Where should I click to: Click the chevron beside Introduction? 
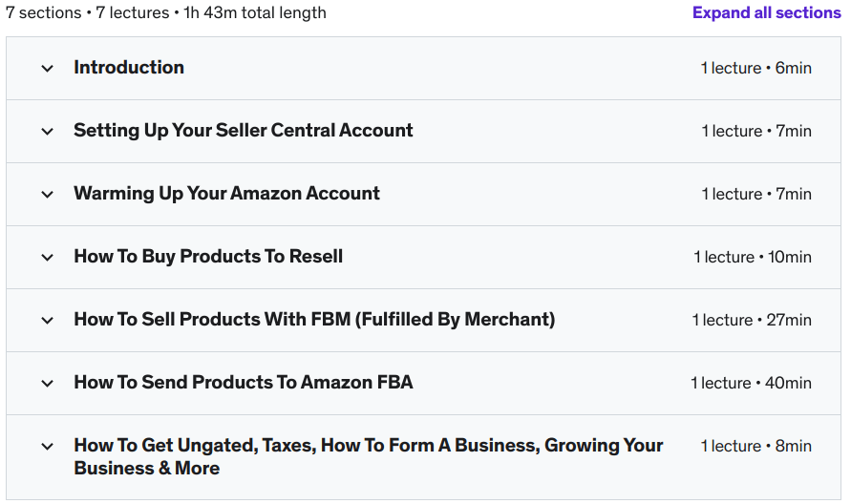click(47, 69)
